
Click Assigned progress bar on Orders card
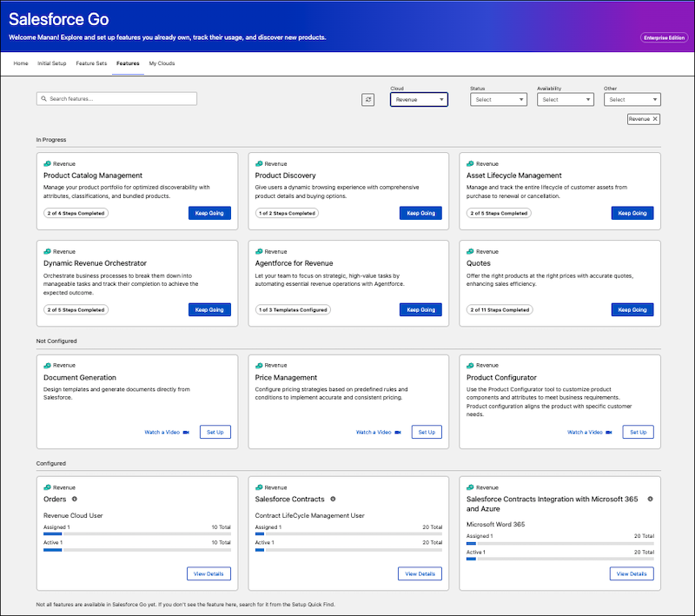(x=137, y=534)
